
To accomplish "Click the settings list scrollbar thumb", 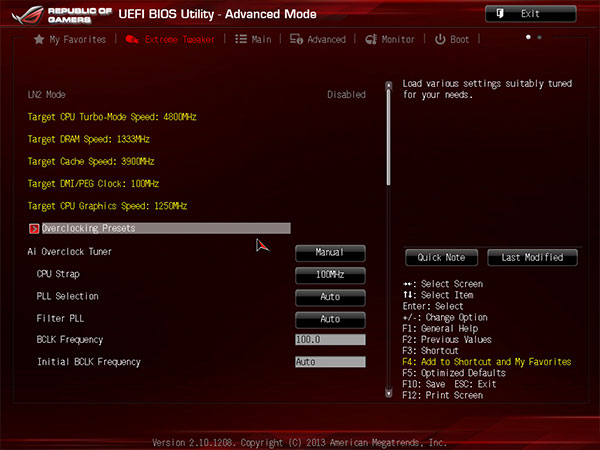I will pyautogui.click(x=389, y=138).
